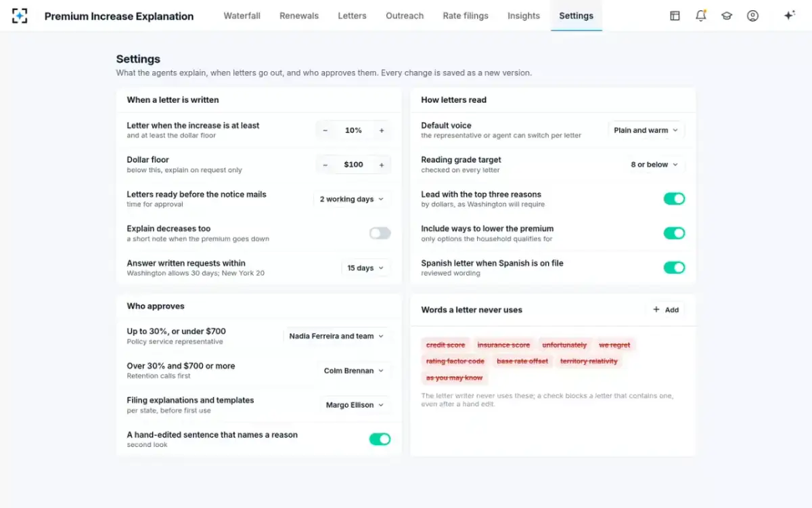
Task: Click Washington allows 30 days note
Action: pyautogui.click(x=196, y=273)
